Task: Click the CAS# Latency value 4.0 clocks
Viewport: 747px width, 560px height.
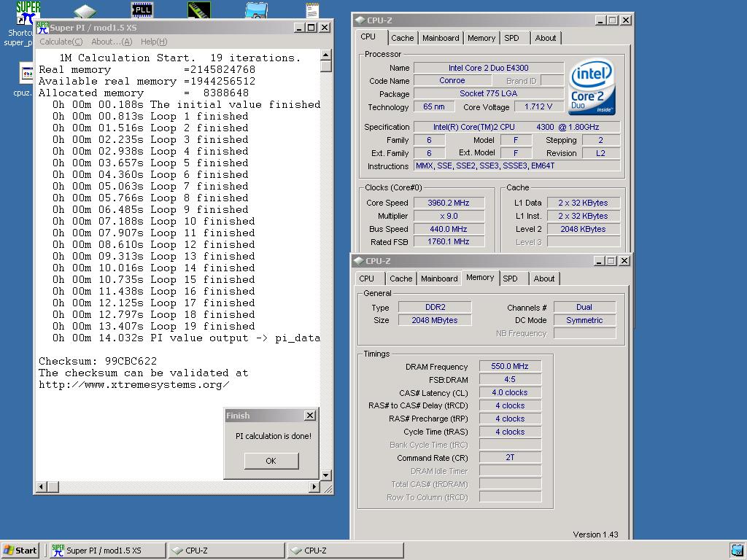Action: click(x=510, y=392)
